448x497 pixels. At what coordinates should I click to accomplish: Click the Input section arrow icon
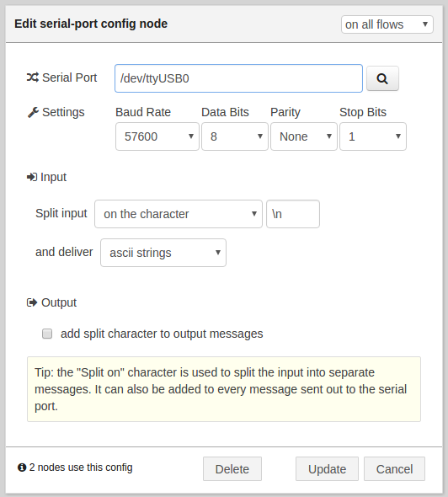[32, 177]
